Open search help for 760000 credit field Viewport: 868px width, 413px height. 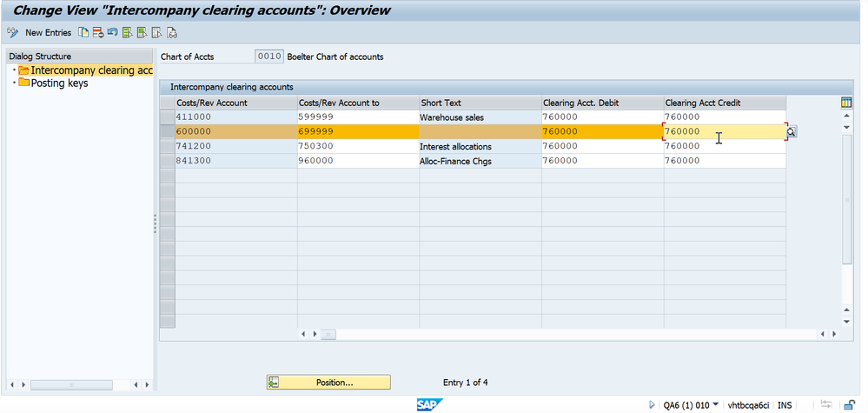click(792, 132)
